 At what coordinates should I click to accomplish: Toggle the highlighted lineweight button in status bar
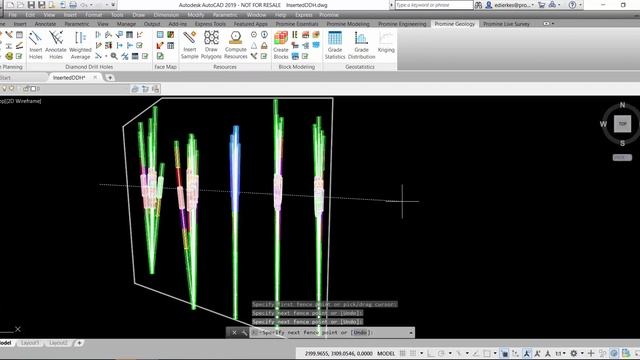[504, 353]
